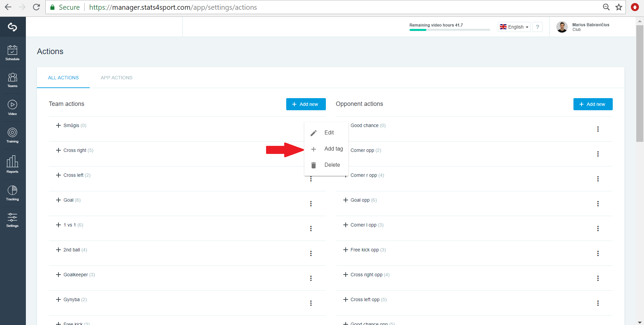Image resolution: width=644 pixels, height=325 pixels.
Task: Open the English language dropdown
Action: click(x=514, y=27)
